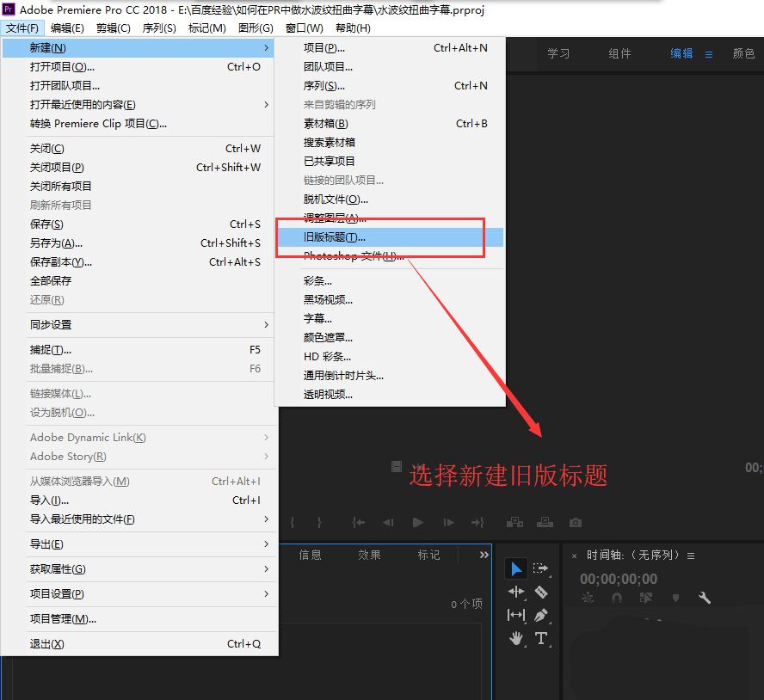Open the 窗口 menu
The height and width of the screenshot is (700, 764).
305,28
